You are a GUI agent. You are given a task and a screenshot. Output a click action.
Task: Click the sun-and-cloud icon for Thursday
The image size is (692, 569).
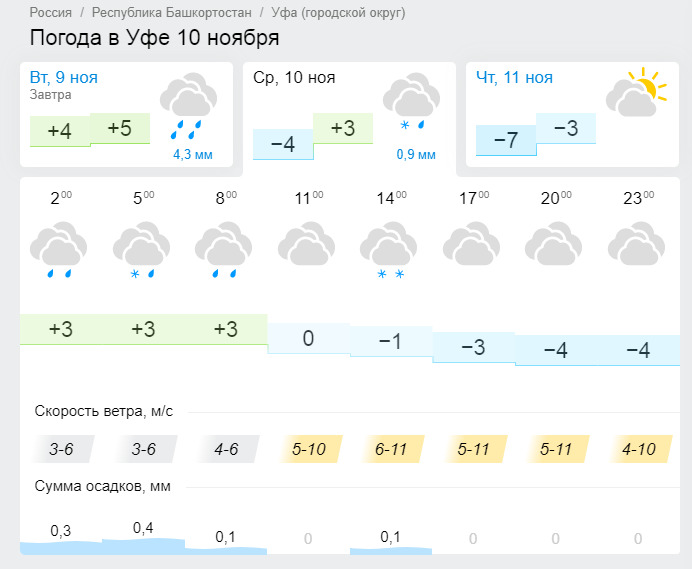[x=636, y=92]
